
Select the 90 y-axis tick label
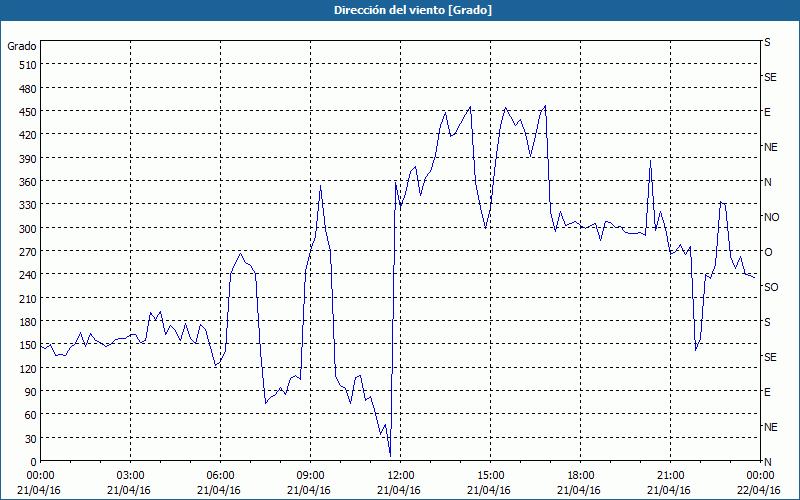click(31, 392)
